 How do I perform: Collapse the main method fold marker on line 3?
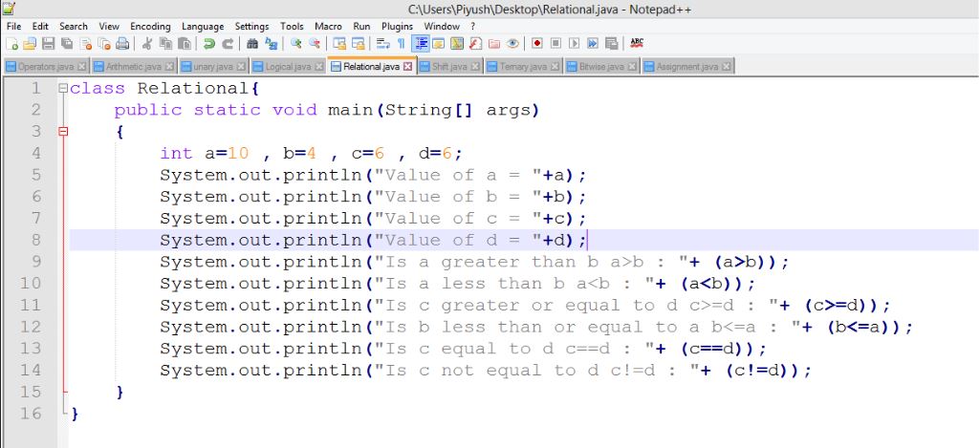coord(62,131)
